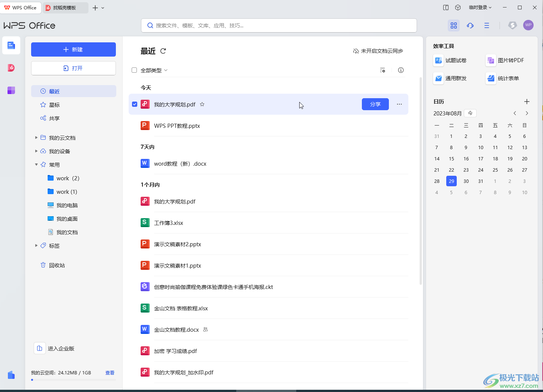Launch the 通用群发 tool
Screen dimensions: 543x392
450,78
